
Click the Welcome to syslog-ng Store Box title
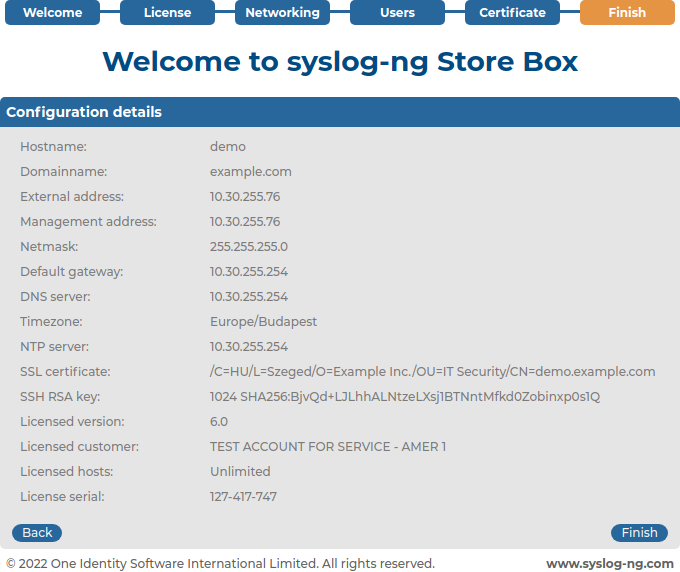tap(340, 62)
